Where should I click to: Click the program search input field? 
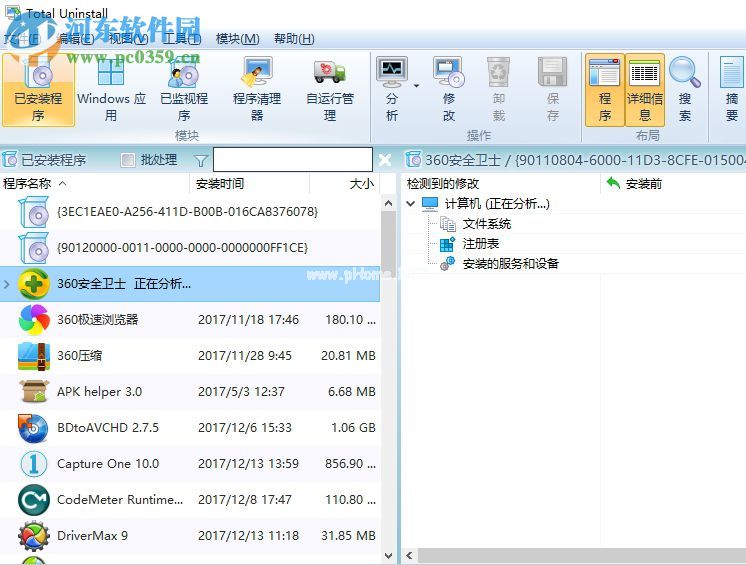(293, 159)
